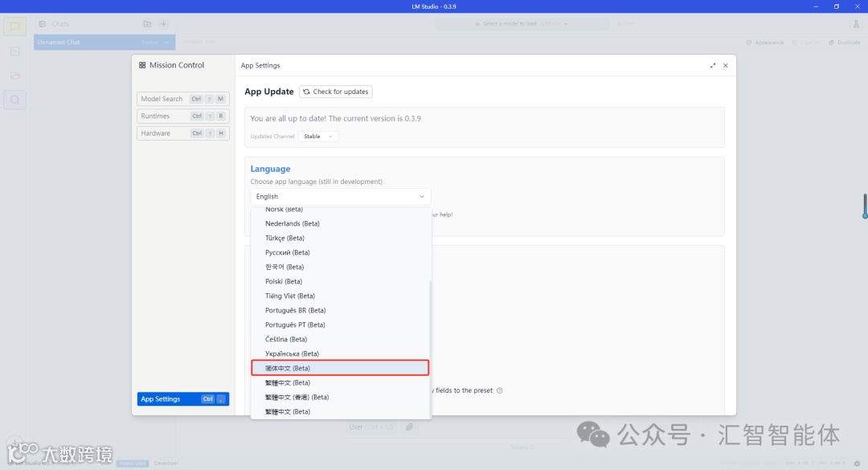Image resolution: width=868 pixels, height=470 pixels.
Task: Open the flask icon at top right
Action: tap(856, 24)
